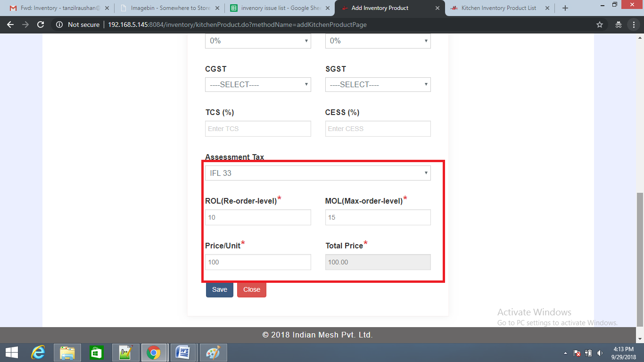
Task: Open the Chrome three-dot menu
Action: (x=634, y=25)
